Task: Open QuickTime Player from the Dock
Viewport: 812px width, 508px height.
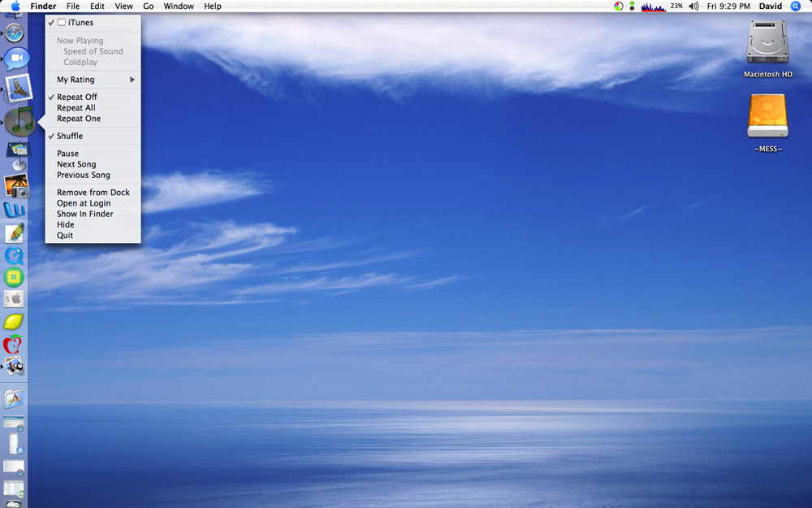Action: 14,255
